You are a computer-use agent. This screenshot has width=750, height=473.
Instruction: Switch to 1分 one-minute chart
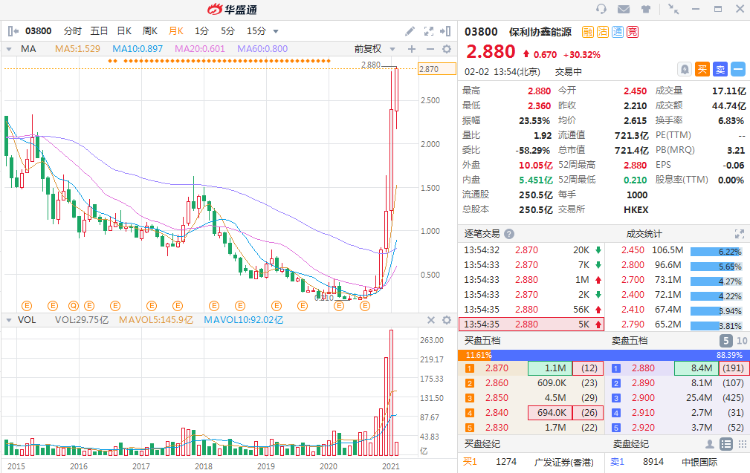(201, 31)
